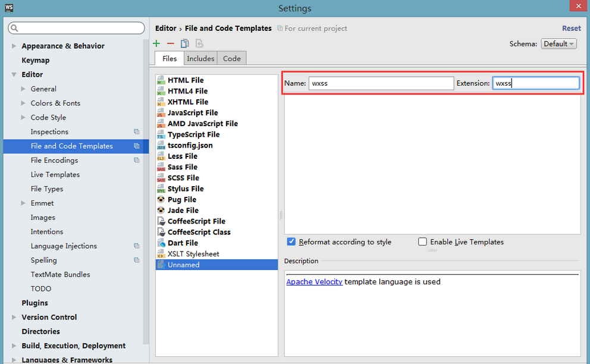Select the XHTML File template
This screenshot has width=590, height=364.
point(216,102)
